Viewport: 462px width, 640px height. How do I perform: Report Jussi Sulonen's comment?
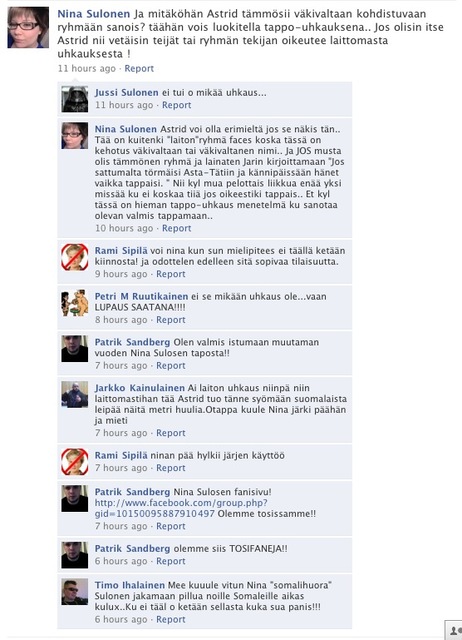[x=176, y=105]
